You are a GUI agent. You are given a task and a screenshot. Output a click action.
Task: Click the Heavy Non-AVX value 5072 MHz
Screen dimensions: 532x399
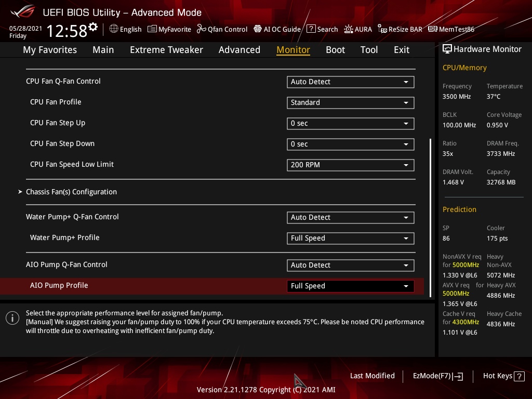[x=501, y=275]
